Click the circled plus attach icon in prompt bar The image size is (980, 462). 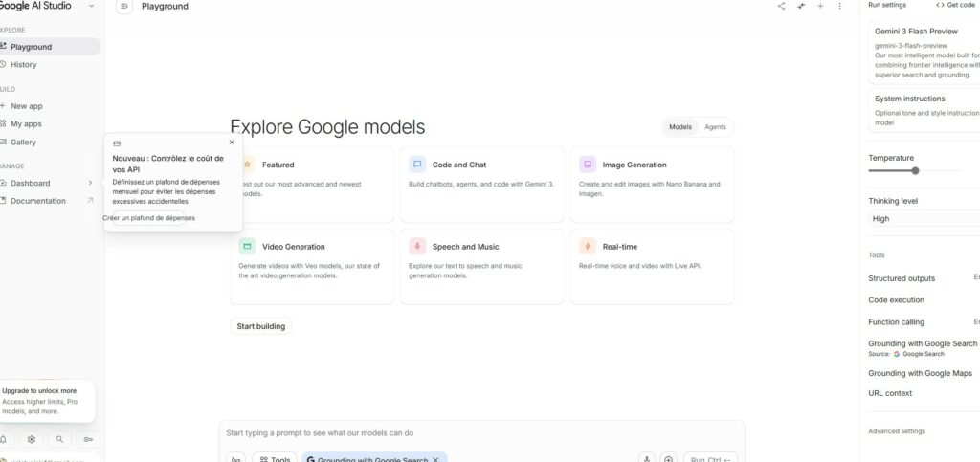(669, 459)
